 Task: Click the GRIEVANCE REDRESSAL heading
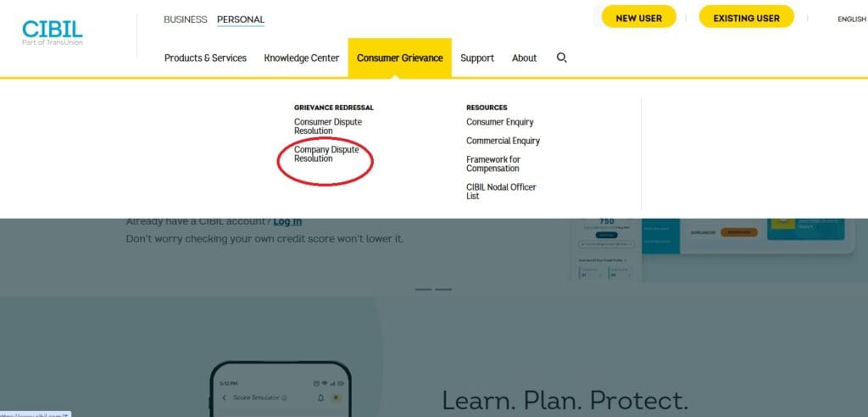point(334,108)
